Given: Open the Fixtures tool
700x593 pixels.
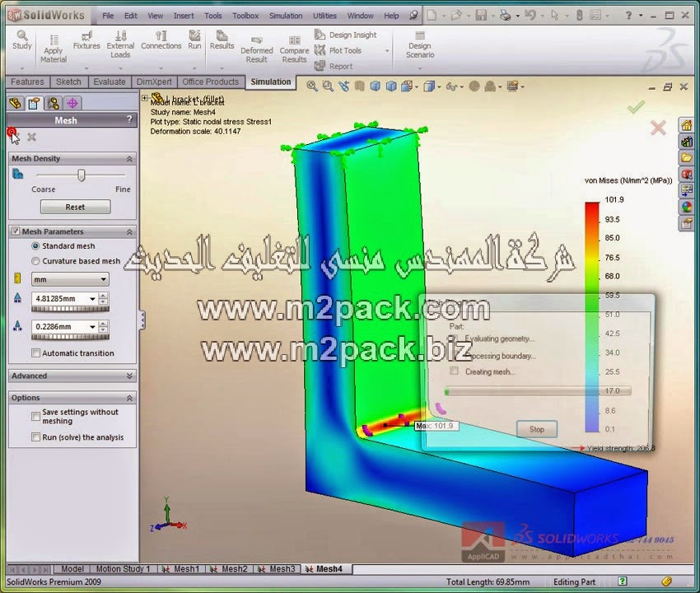Looking at the screenshot, I should click(86, 40).
